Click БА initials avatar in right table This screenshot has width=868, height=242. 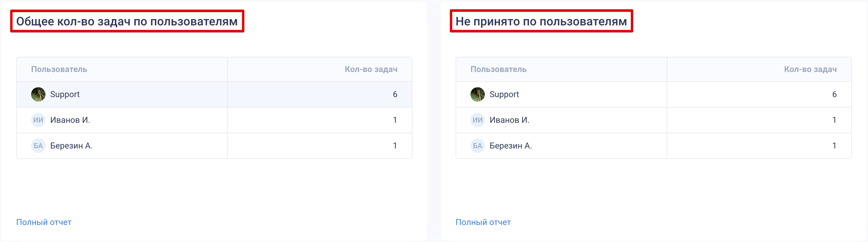click(477, 146)
